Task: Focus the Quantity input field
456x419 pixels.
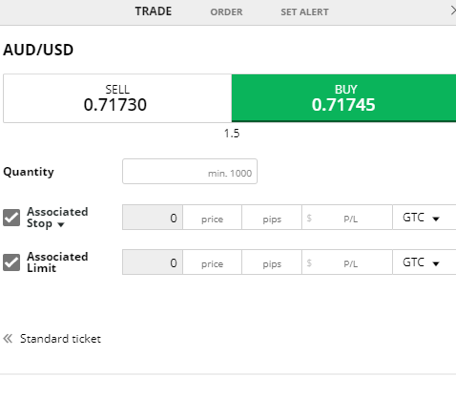Action: pos(190,171)
